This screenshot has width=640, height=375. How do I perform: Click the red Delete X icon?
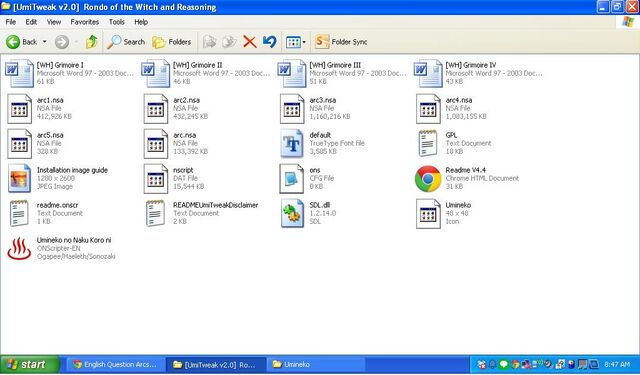(250, 42)
